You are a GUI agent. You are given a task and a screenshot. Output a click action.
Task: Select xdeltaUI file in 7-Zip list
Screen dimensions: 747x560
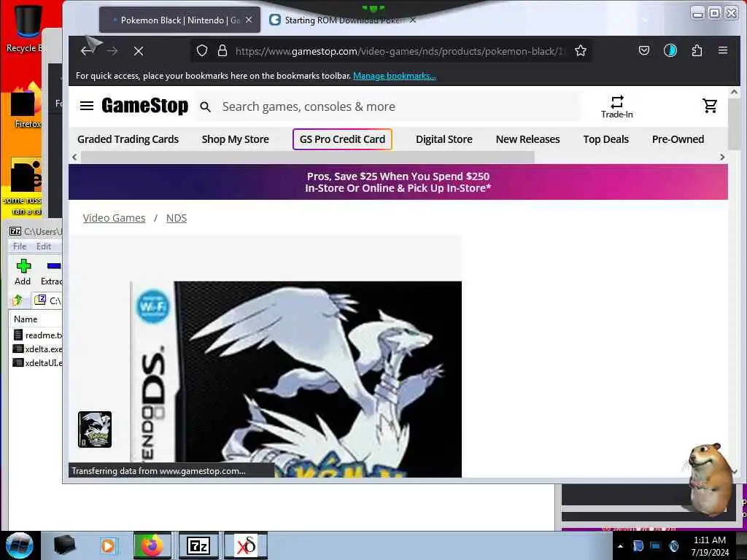click(x=38, y=363)
